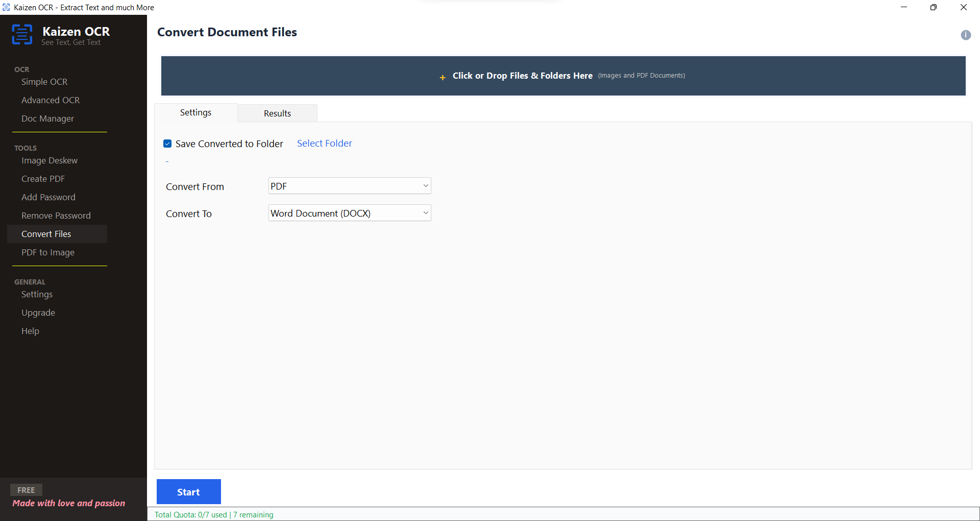Click the Kaizen OCR title bar icon
The width and height of the screenshot is (980, 521).
[x=6, y=7]
